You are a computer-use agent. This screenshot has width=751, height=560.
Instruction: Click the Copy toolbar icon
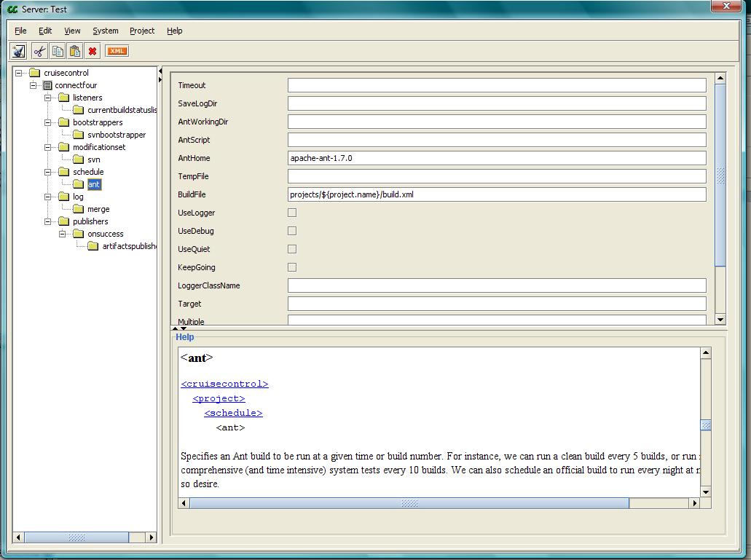[x=57, y=51]
